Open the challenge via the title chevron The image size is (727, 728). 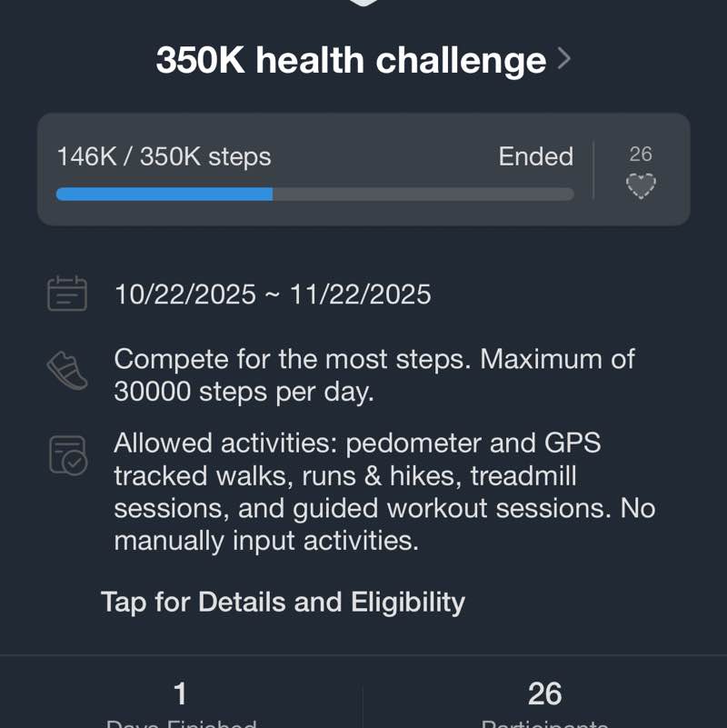pos(564,60)
